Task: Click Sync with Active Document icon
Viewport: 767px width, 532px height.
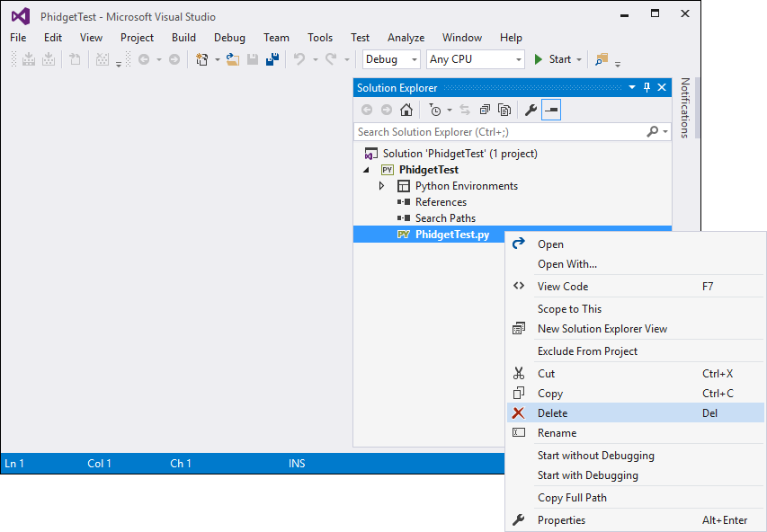Action: (465, 110)
